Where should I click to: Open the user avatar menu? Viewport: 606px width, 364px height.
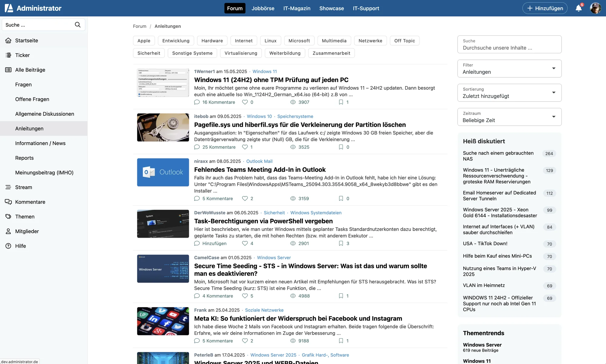pos(595,8)
